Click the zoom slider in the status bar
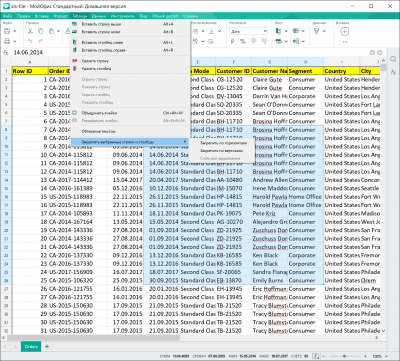The width and height of the screenshot is (400, 361). [x=345, y=356]
